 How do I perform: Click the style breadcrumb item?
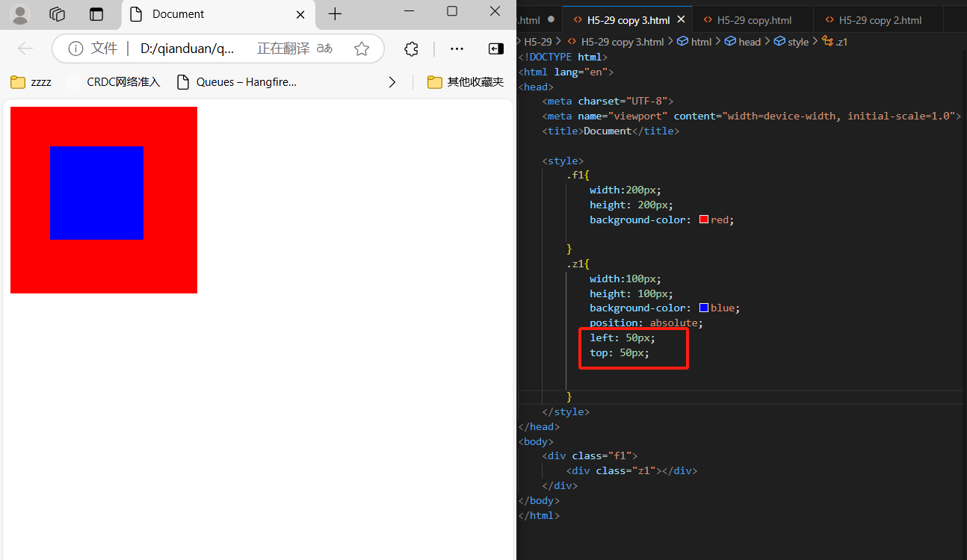[x=791, y=42]
